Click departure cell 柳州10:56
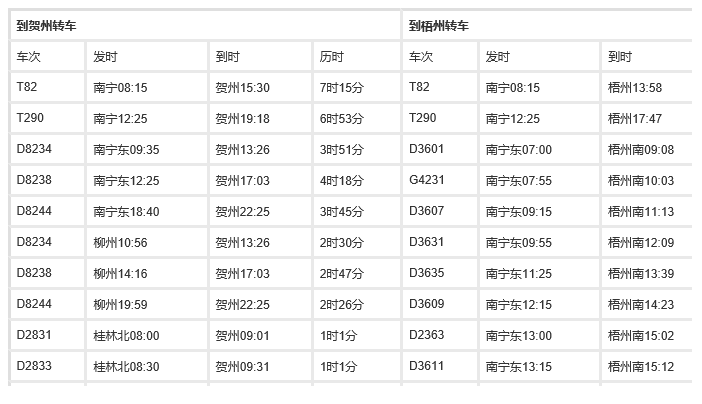Screen dimensions: 702x404 120,243
